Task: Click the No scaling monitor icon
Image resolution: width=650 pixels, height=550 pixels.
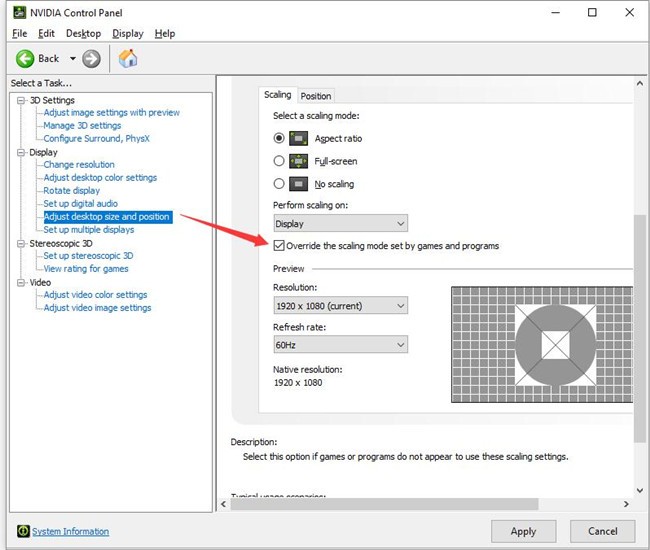Action: click(x=299, y=184)
